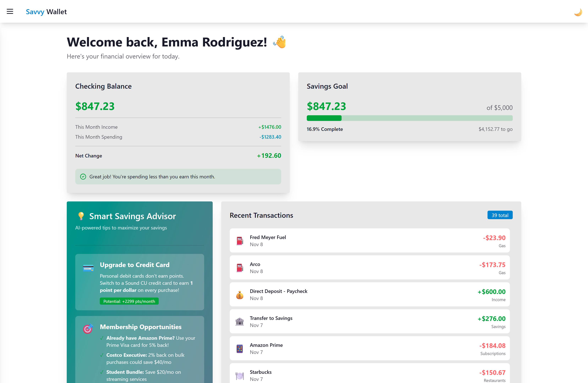Click the gas pump icon beside Arco

point(239,268)
